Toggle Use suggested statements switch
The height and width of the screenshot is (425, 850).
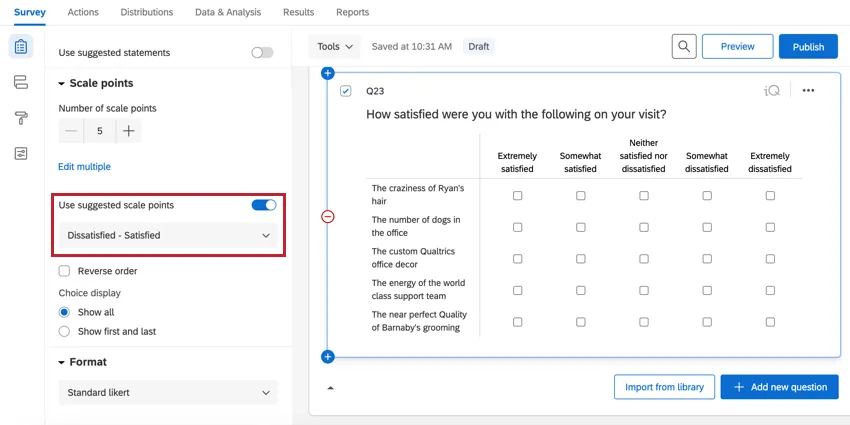click(x=262, y=52)
